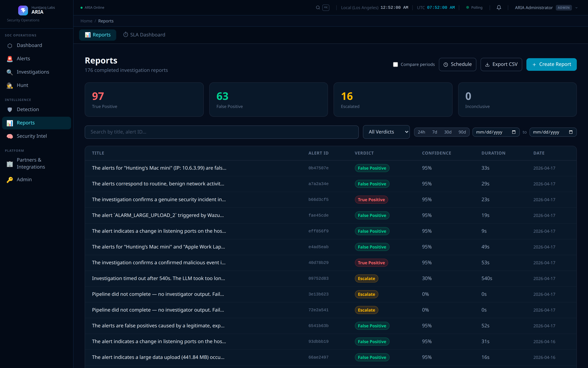The width and height of the screenshot is (588, 368).
Task: Open Security Intel in the sidebar
Action: (x=36, y=136)
